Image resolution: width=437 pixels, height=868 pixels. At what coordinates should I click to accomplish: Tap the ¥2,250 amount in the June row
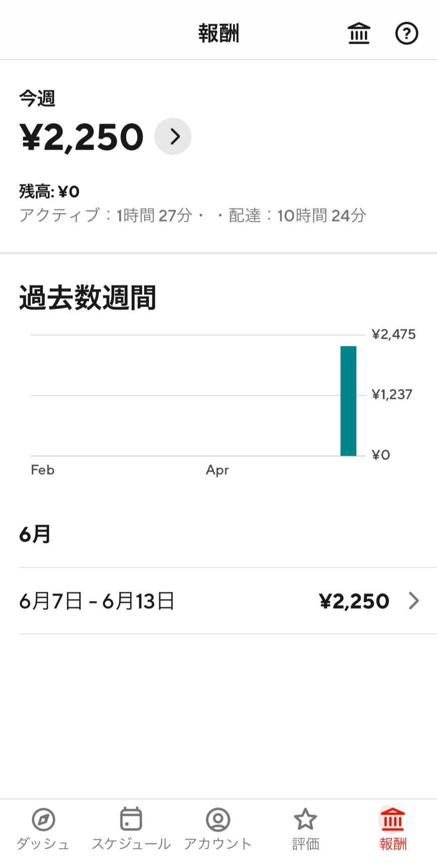(354, 601)
